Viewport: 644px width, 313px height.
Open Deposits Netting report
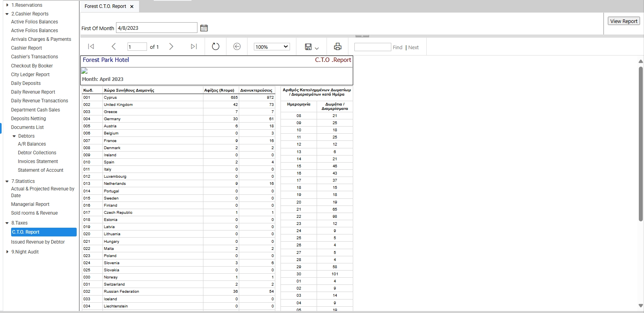[x=28, y=119]
